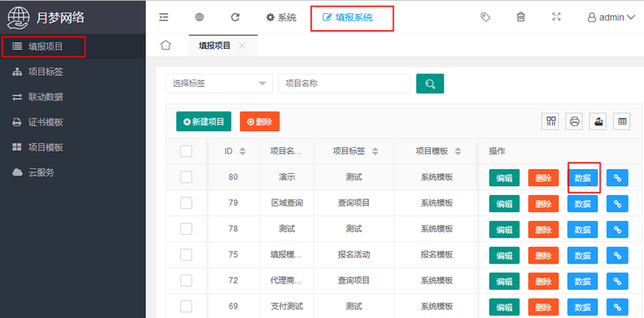The width and height of the screenshot is (644, 318).
Task: Click the 新建项目 button
Action: pyautogui.click(x=204, y=121)
